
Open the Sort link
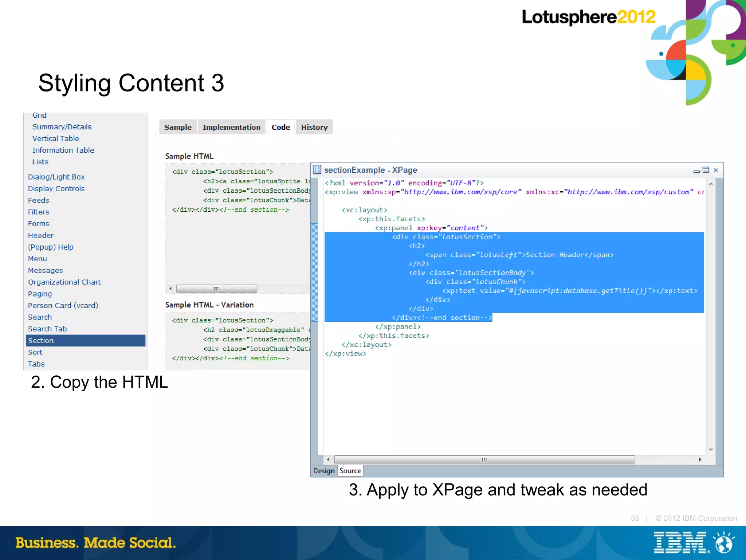[x=35, y=352]
